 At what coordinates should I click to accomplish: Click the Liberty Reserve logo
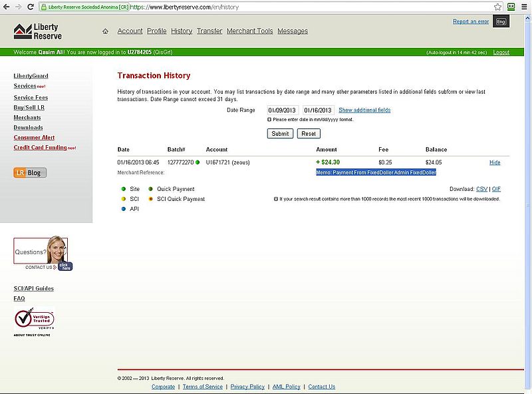pos(38,31)
